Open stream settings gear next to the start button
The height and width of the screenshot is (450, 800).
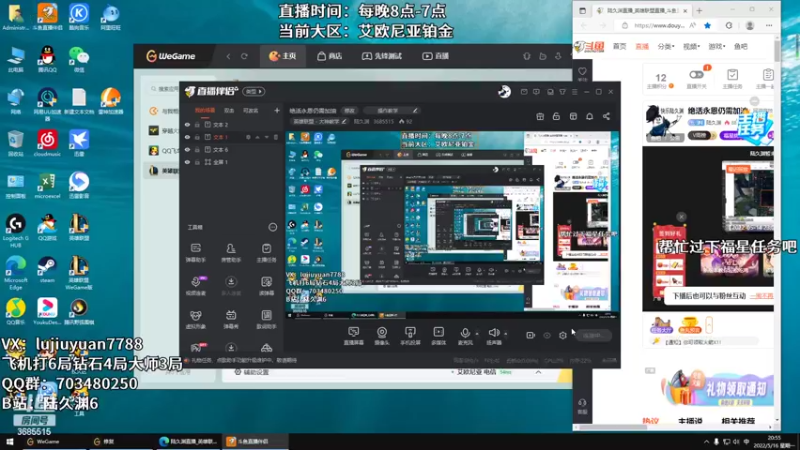pos(562,335)
